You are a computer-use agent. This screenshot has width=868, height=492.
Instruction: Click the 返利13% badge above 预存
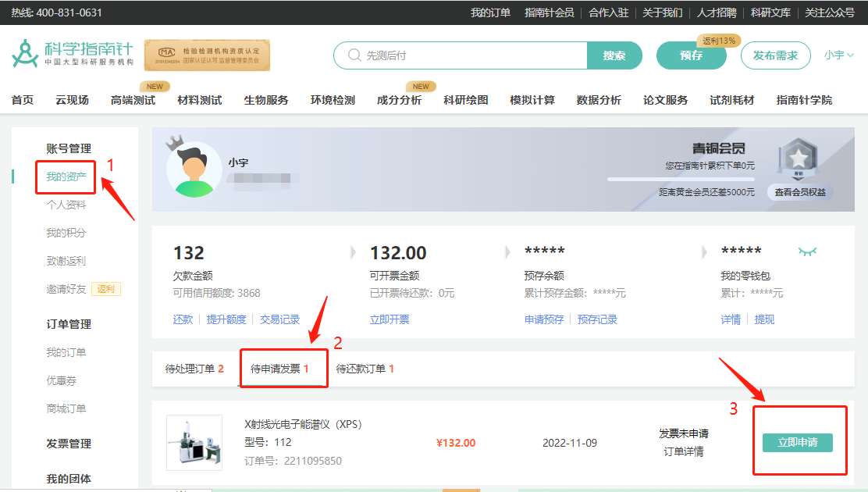717,40
